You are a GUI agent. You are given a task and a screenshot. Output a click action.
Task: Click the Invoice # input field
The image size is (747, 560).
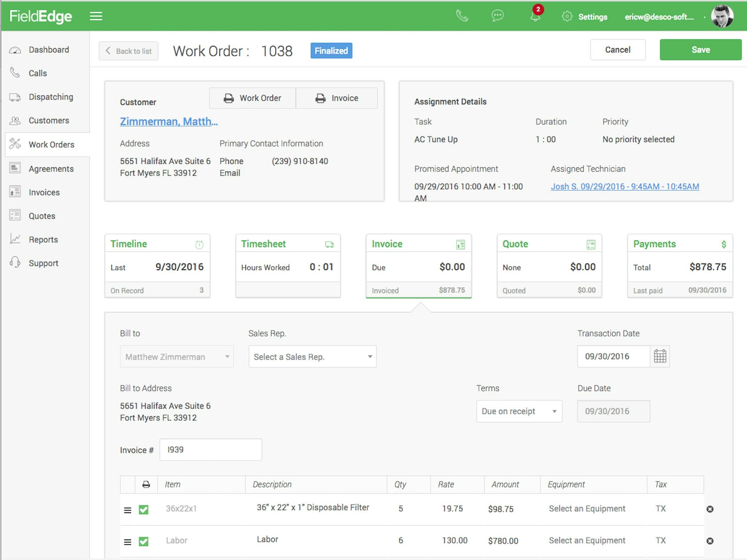point(210,450)
